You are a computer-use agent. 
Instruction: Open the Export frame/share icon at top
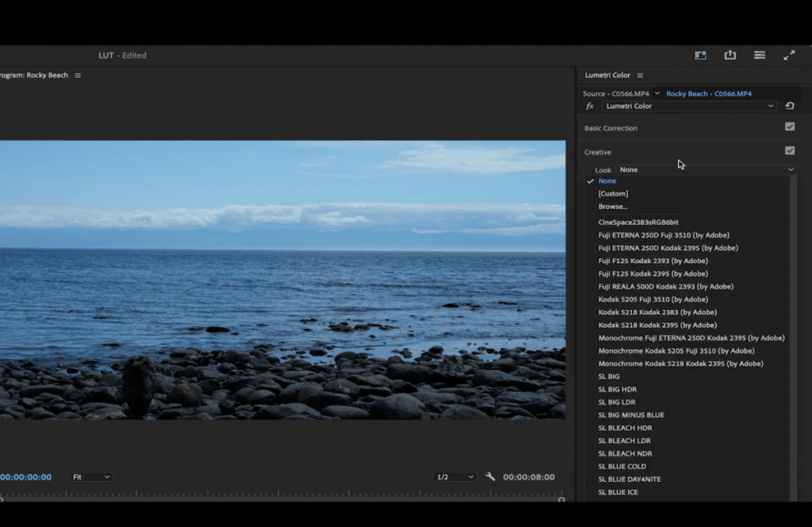(730, 55)
